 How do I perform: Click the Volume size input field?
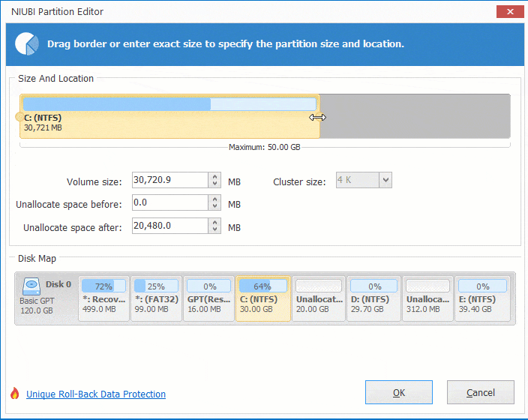170,180
